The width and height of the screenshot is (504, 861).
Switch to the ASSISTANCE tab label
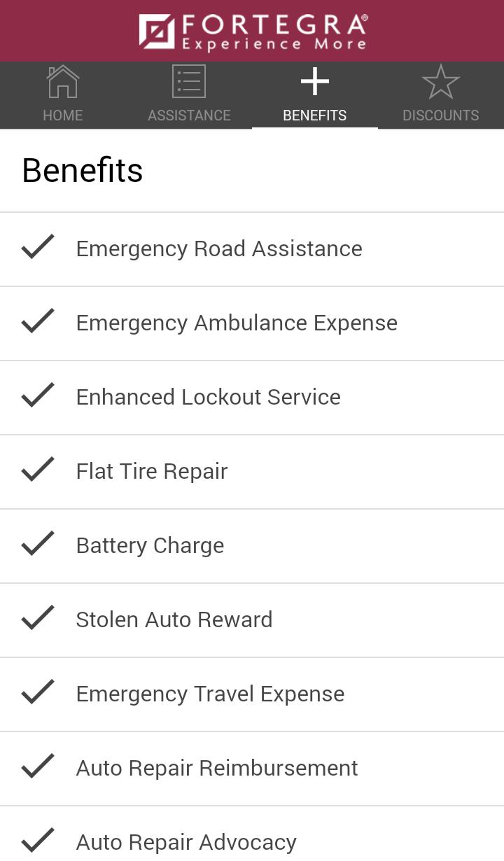[x=189, y=115]
